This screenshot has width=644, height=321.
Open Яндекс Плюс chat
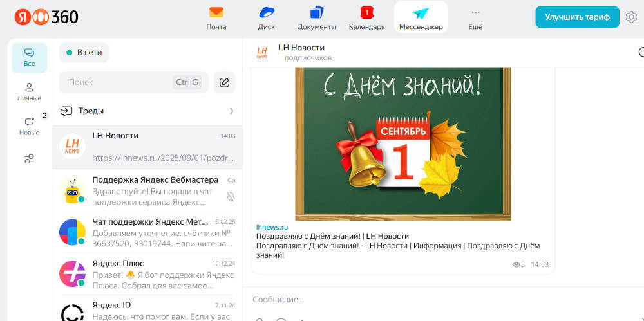pos(147,274)
